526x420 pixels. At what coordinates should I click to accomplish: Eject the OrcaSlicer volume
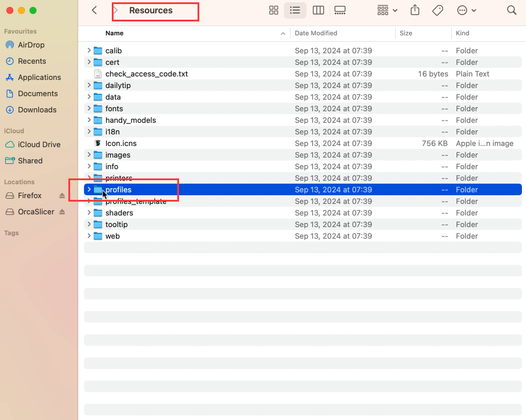(62, 212)
